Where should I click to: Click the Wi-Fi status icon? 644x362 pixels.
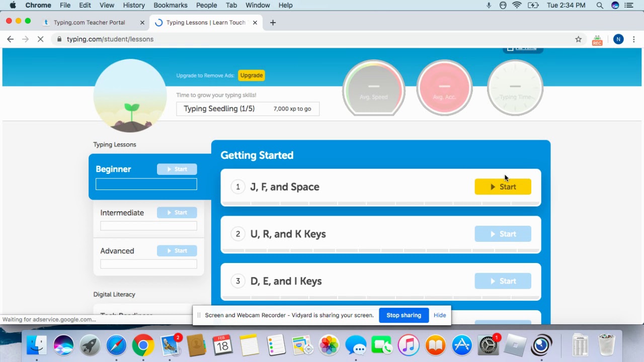(517, 5)
